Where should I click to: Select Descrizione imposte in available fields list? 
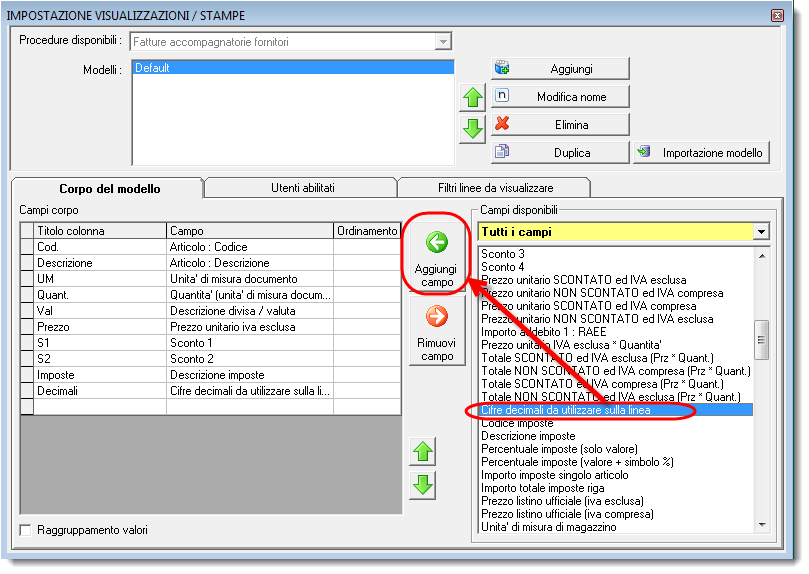click(616, 436)
